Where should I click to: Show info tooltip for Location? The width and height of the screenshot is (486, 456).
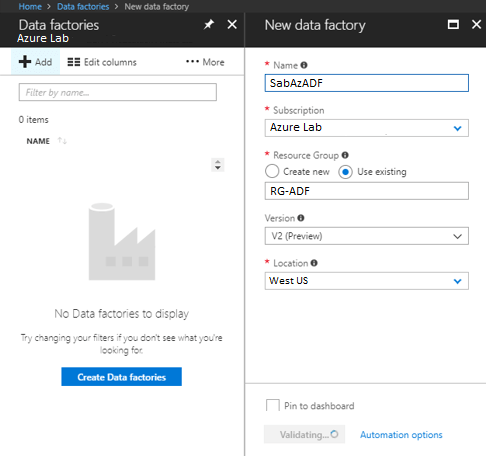[x=314, y=263]
